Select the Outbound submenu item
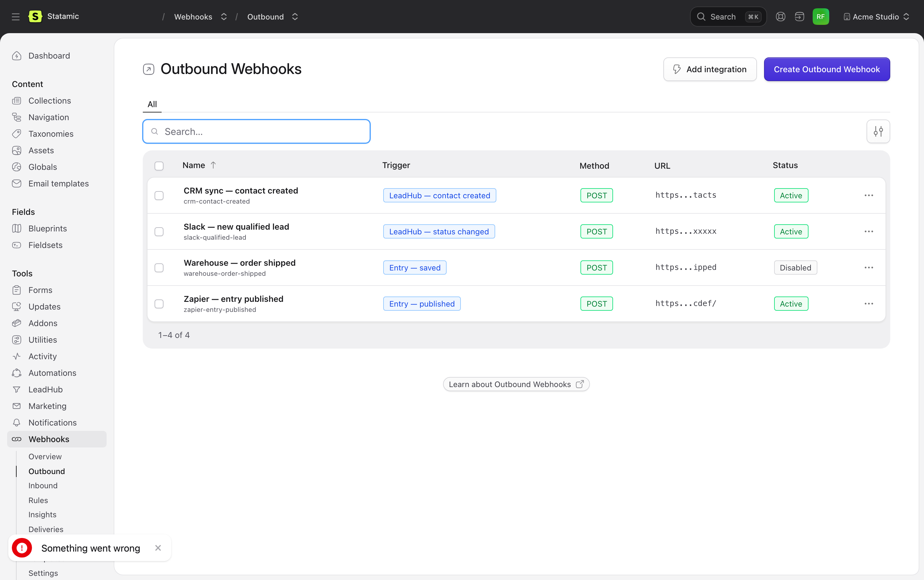 tap(46, 471)
